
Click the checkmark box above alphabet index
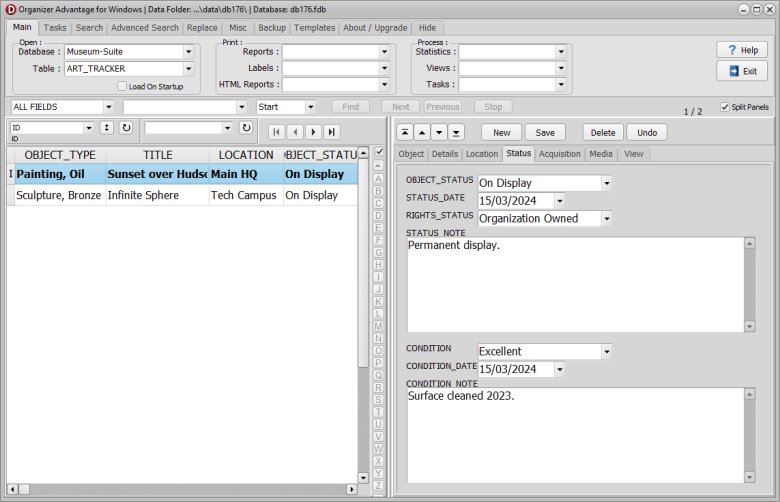point(379,151)
